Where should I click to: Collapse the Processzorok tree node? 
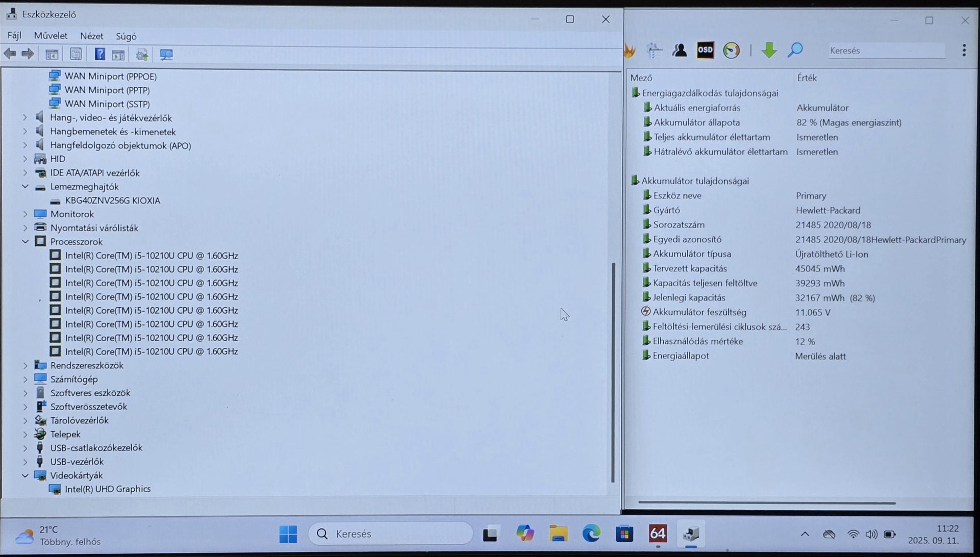tap(25, 241)
